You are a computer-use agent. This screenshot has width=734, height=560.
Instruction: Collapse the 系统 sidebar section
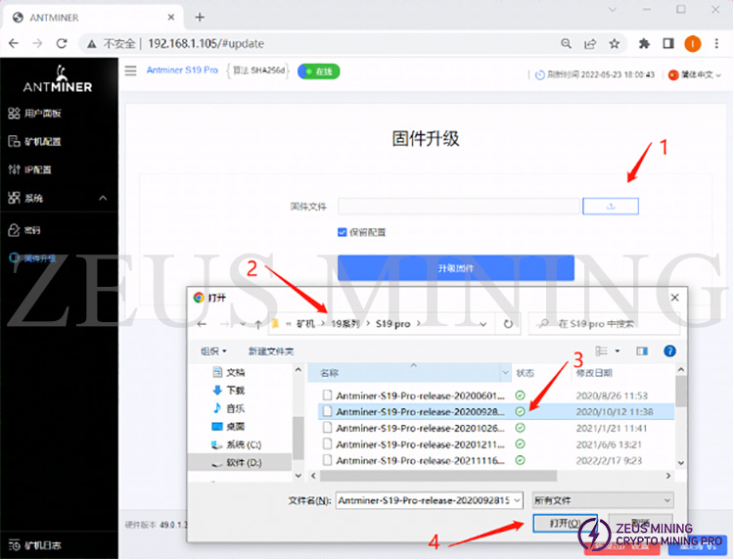(x=104, y=198)
